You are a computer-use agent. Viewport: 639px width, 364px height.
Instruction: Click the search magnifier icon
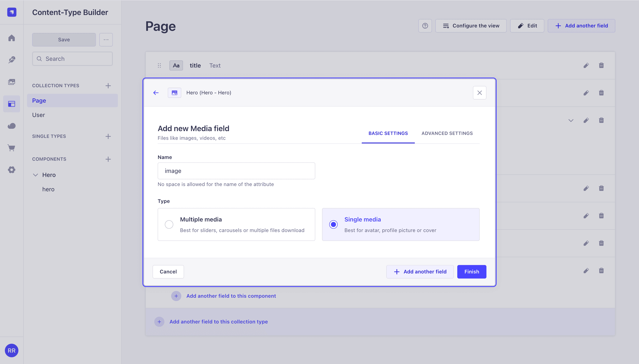tap(39, 59)
